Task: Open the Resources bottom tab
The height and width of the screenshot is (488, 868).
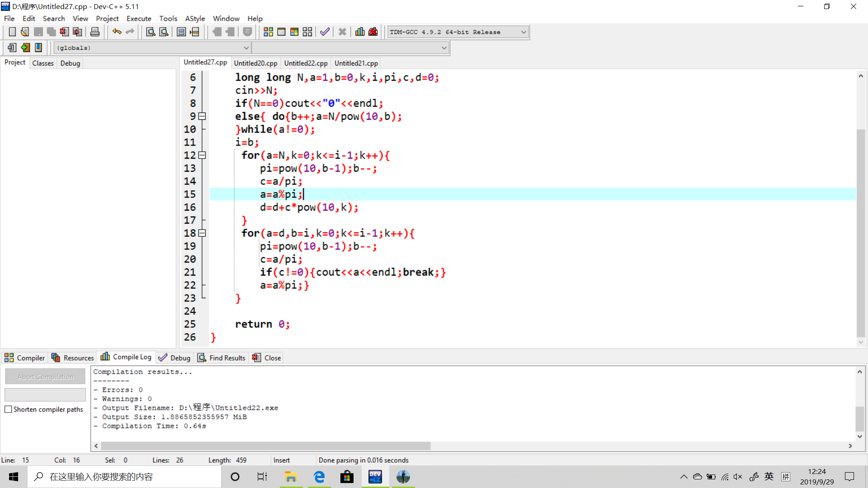Action: pyautogui.click(x=73, y=358)
